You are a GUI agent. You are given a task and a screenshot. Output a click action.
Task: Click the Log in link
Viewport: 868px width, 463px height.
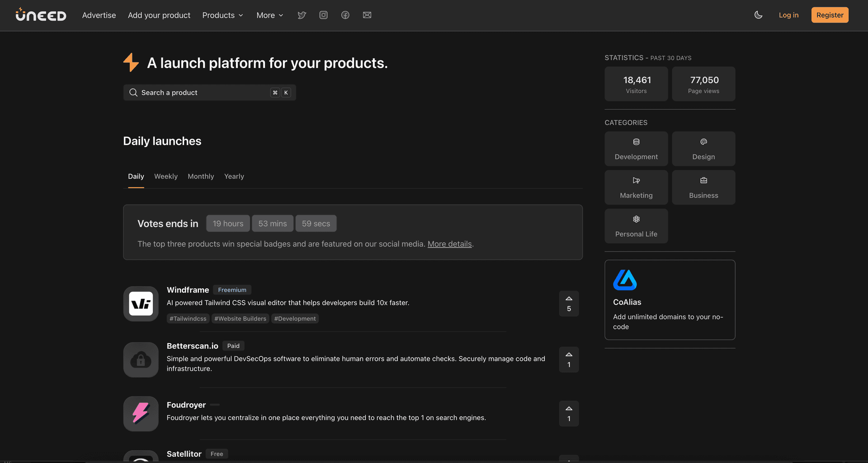788,15
